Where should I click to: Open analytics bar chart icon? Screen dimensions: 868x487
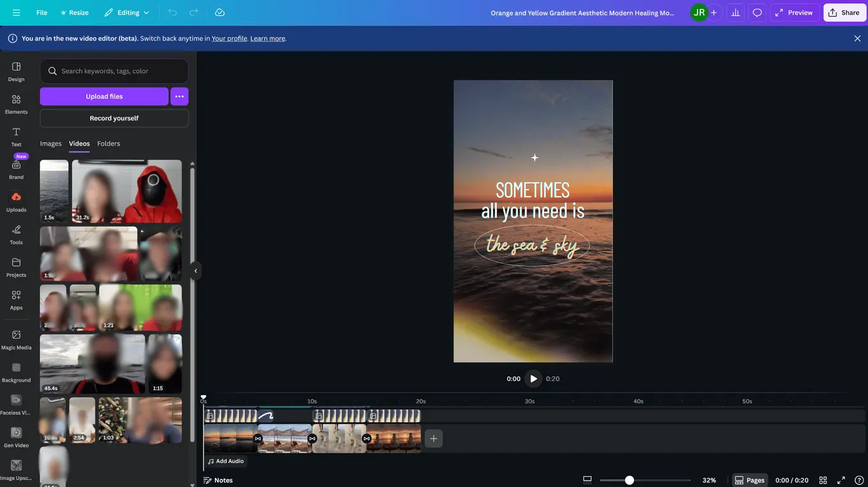(x=735, y=13)
